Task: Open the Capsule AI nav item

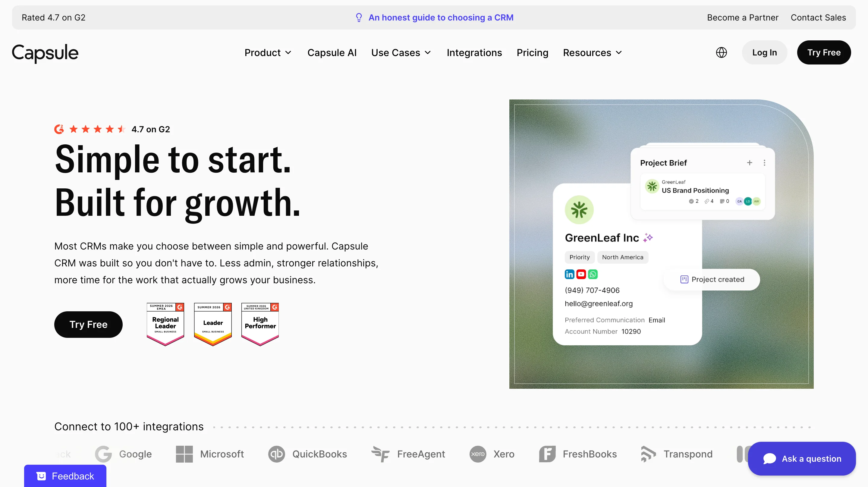Action: [x=332, y=52]
